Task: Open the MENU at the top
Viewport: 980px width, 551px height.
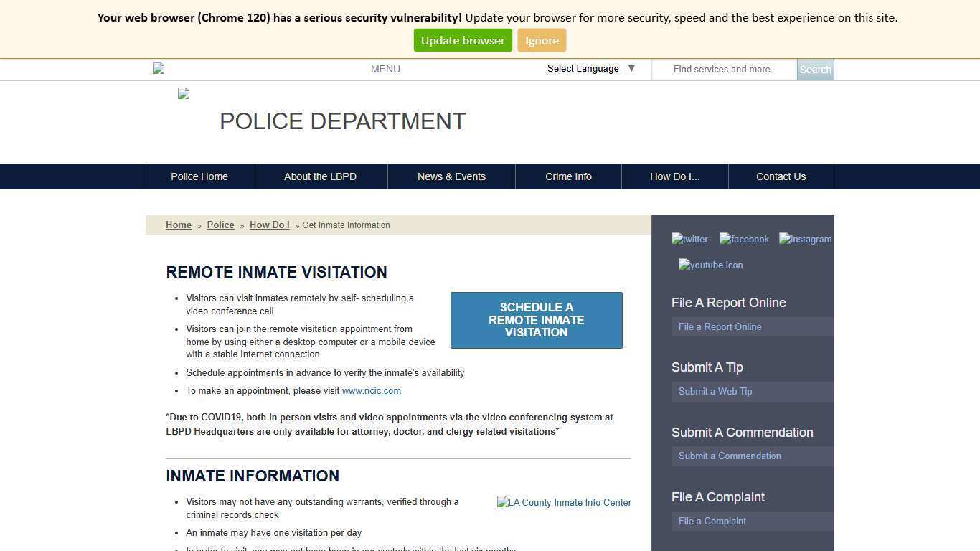Action: 385,69
